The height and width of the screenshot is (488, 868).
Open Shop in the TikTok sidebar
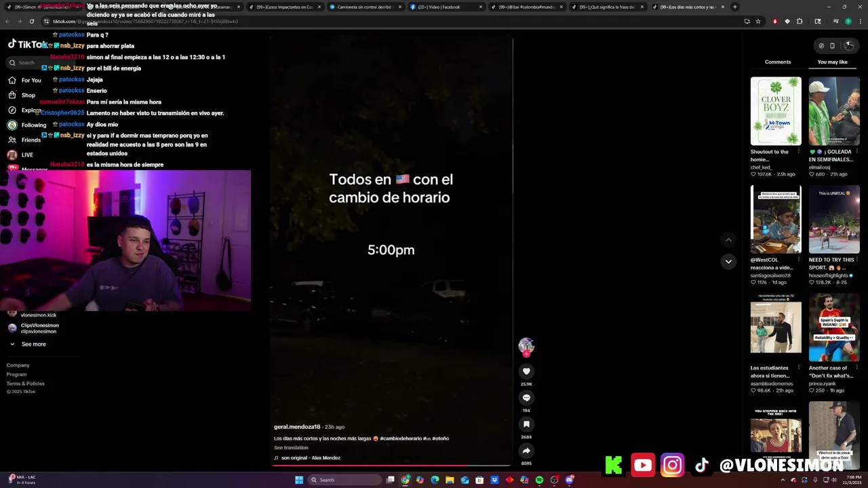pyautogui.click(x=22, y=95)
